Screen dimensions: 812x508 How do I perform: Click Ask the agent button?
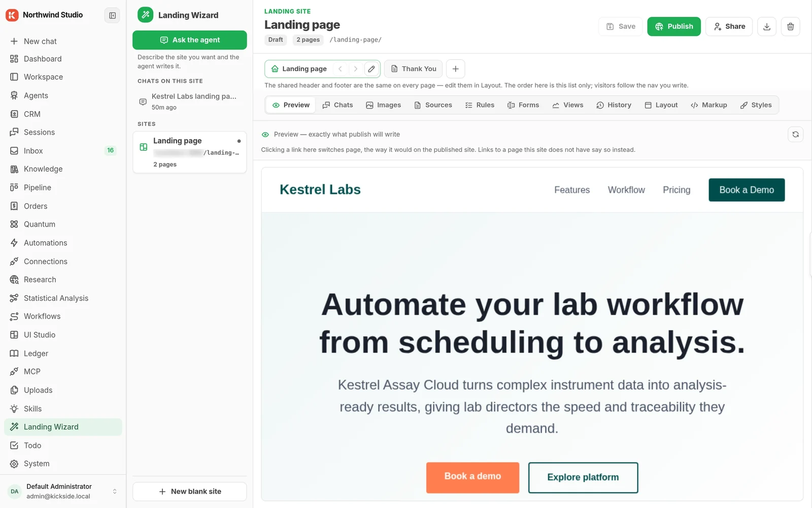(190, 40)
